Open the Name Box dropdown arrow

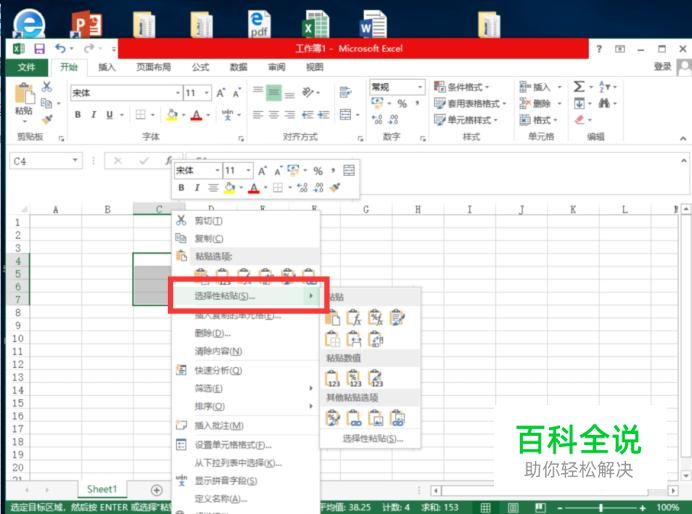[75, 161]
